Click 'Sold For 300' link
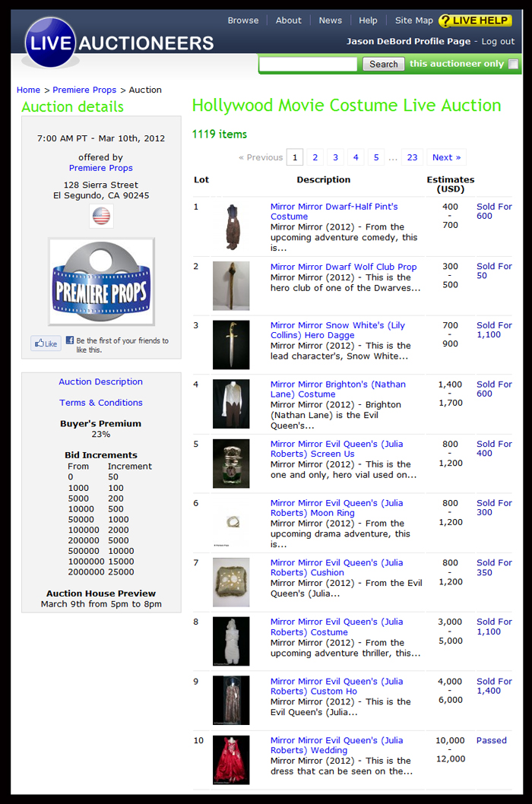The image size is (532, 804). click(x=494, y=508)
